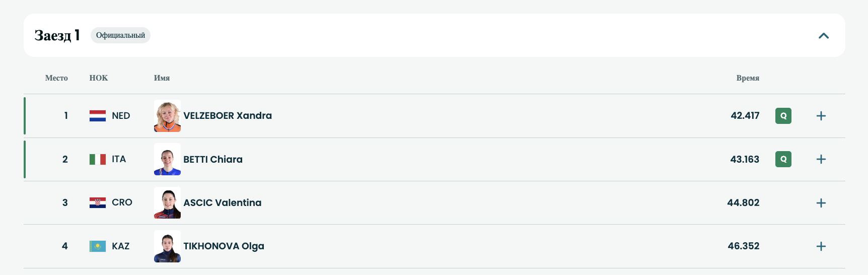
Task: Expand details for ASCIC Valentina row
Action: (x=821, y=203)
